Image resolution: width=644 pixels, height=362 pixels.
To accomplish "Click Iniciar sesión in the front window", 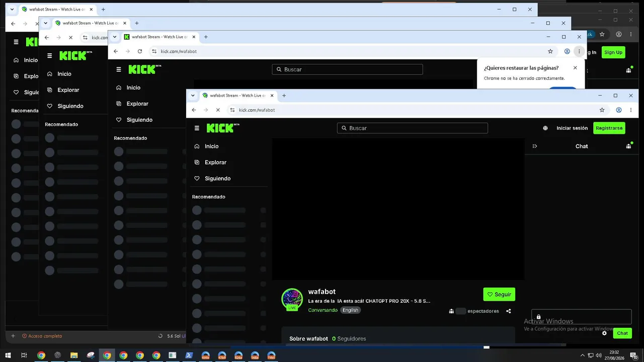I will click(x=572, y=128).
